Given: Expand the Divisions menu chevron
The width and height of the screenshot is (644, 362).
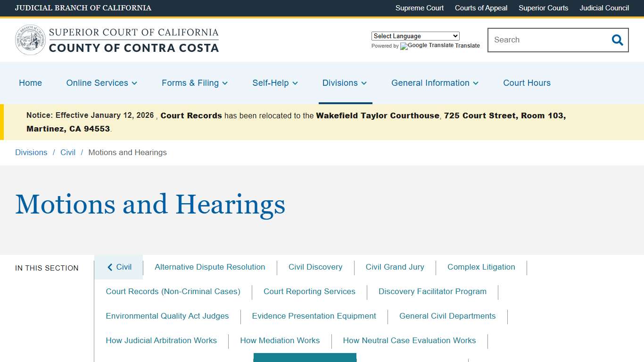Looking at the screenshot, I should click(363, 83).
